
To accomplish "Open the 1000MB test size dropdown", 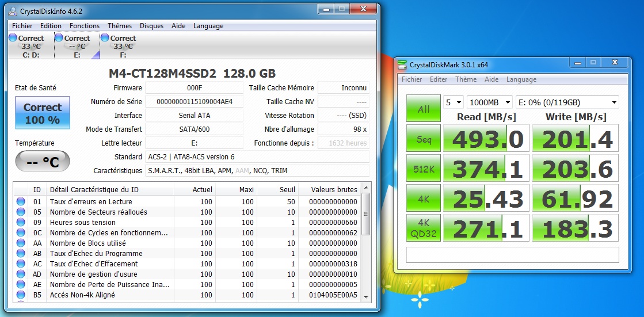I will pos(489,102).
